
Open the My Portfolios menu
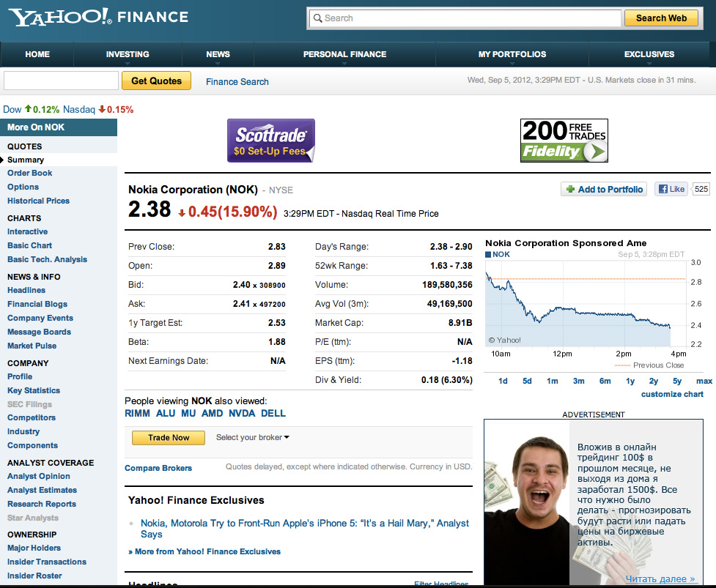pos(512,54)
